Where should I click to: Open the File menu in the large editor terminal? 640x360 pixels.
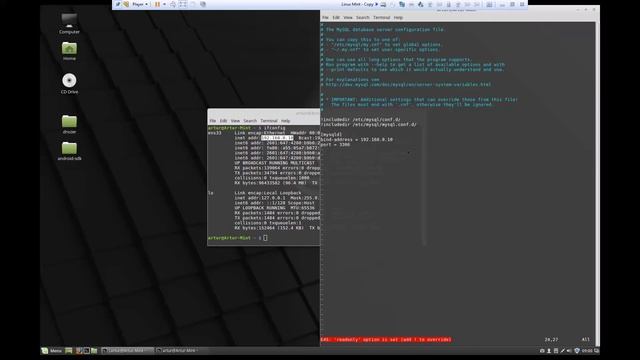pyautogui.click(x=325, y=18)
